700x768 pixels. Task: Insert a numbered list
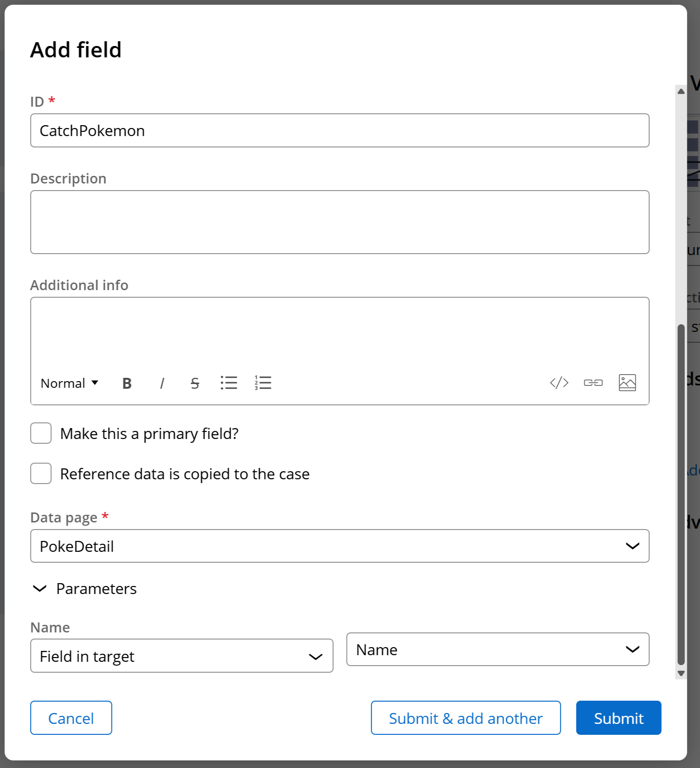tap(263, 383)
